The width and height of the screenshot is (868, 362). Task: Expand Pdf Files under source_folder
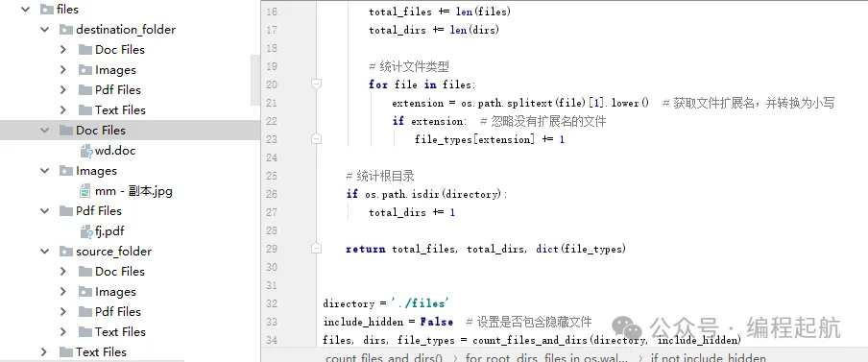coord(63,312)
